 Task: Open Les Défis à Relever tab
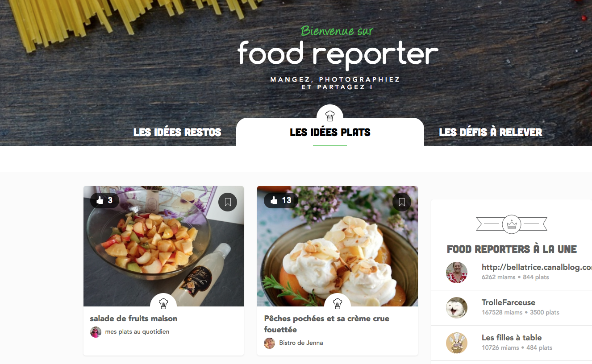point(491,132)
